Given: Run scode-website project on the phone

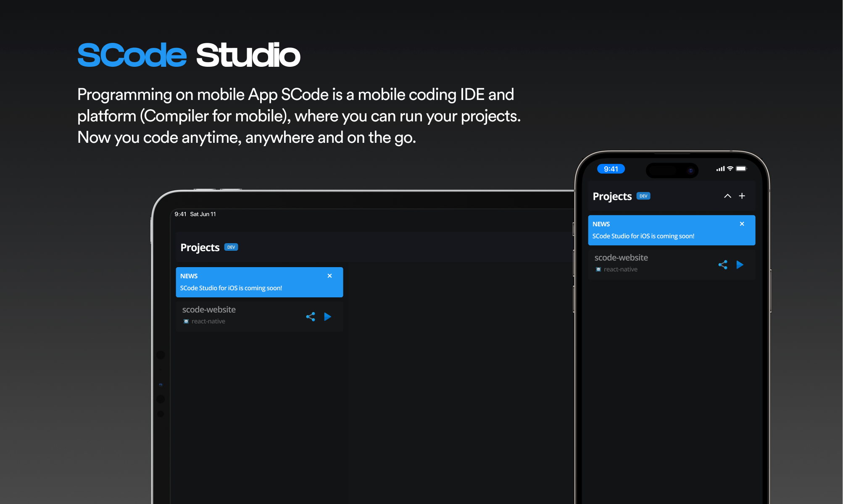Looking at the screenshot, I should pos(740,265).
